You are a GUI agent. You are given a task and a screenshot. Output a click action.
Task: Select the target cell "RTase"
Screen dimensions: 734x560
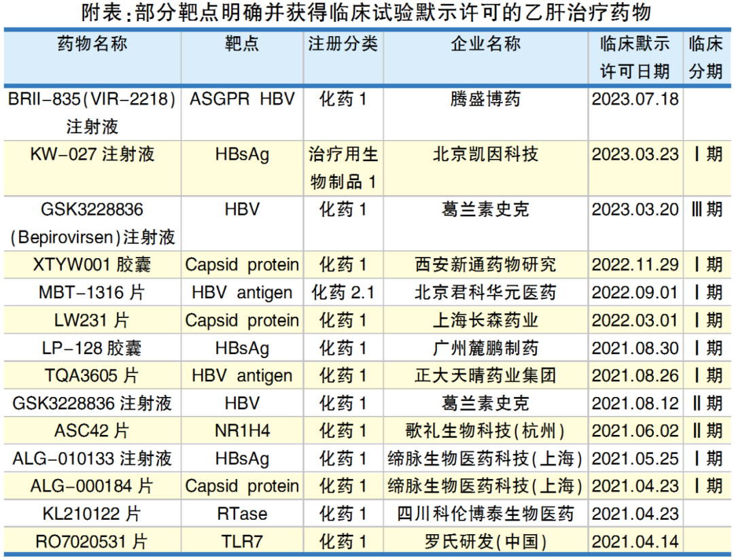[x=241, y=514]
